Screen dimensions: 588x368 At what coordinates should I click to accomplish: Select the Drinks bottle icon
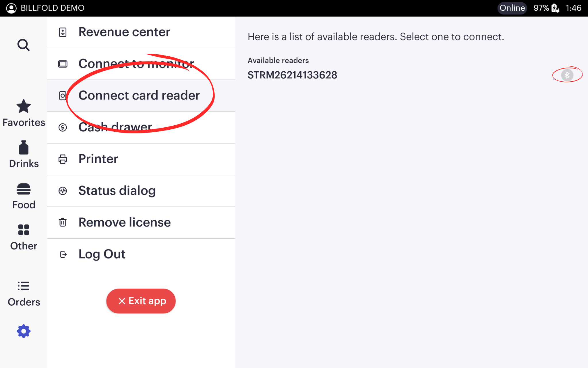pyautogui.click(x=24, y=148)
